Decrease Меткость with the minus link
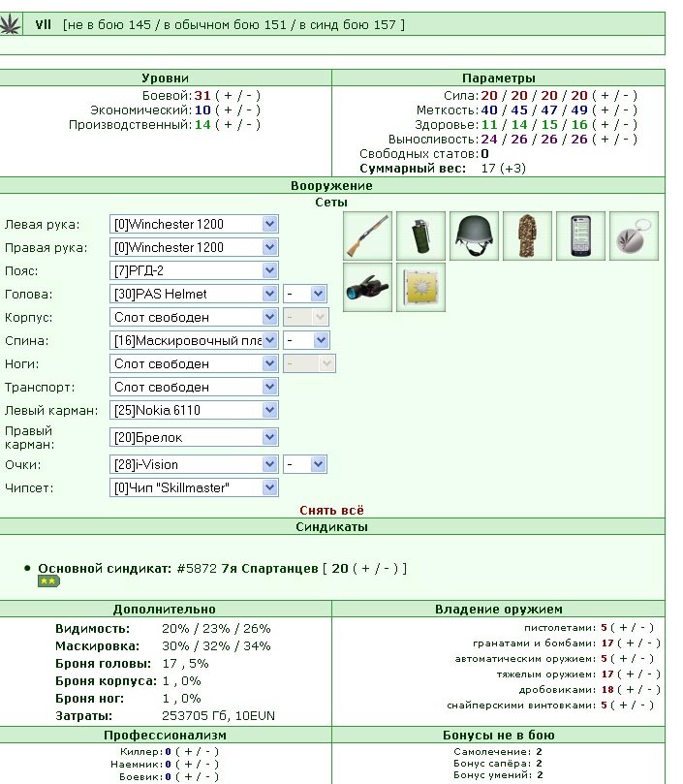Screen dimensions: 683x784 click(626, 110)
